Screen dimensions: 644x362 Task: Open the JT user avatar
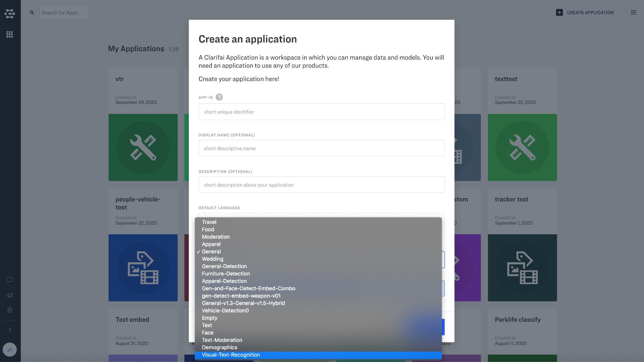[x=10, y=350]
